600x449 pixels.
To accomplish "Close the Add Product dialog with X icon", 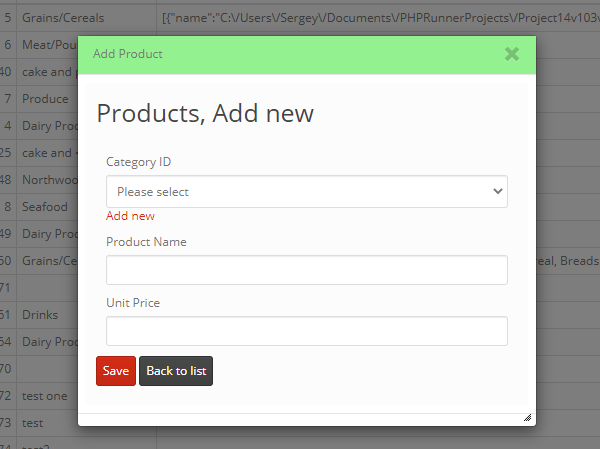I will pos(512,54).
